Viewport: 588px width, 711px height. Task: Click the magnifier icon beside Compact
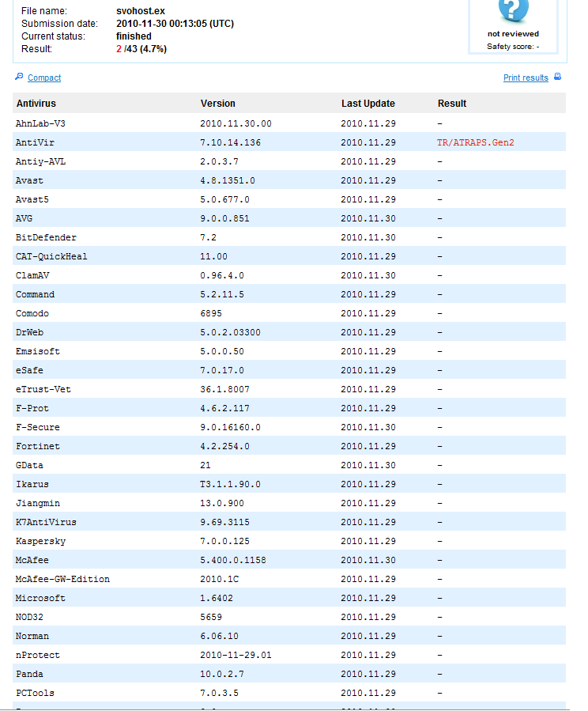(19, 77)
